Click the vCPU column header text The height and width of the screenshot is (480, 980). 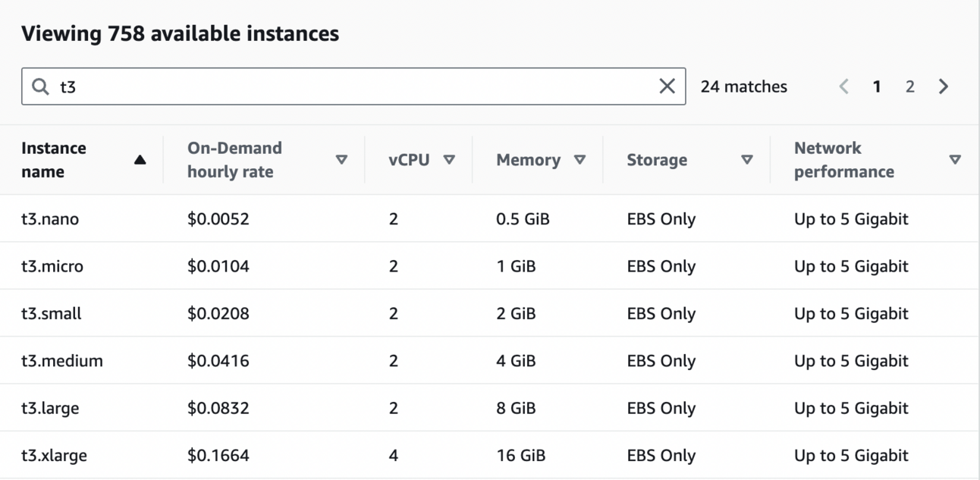point(409,160)
